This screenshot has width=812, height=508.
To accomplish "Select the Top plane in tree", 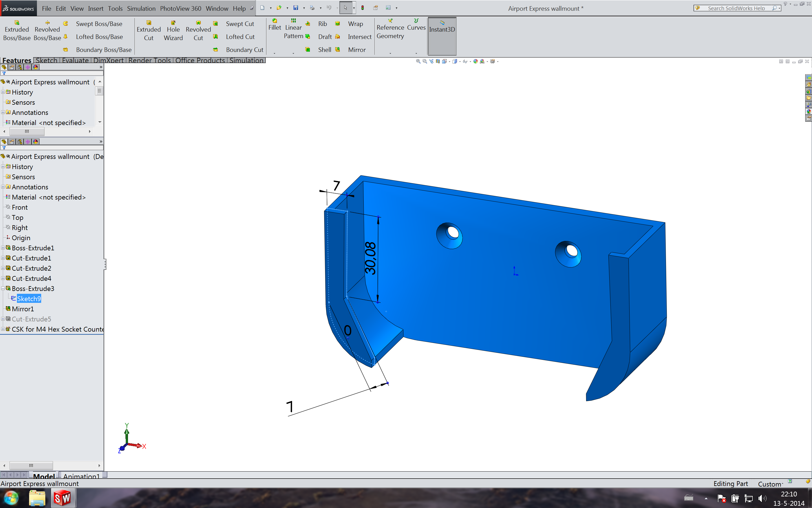I will pos(17,217).
